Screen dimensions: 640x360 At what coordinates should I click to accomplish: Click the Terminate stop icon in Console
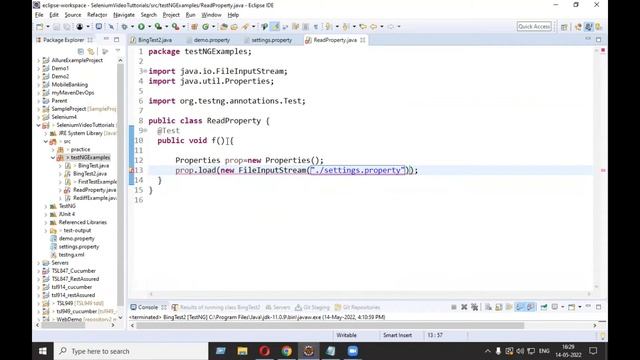(x=454, y=307)
